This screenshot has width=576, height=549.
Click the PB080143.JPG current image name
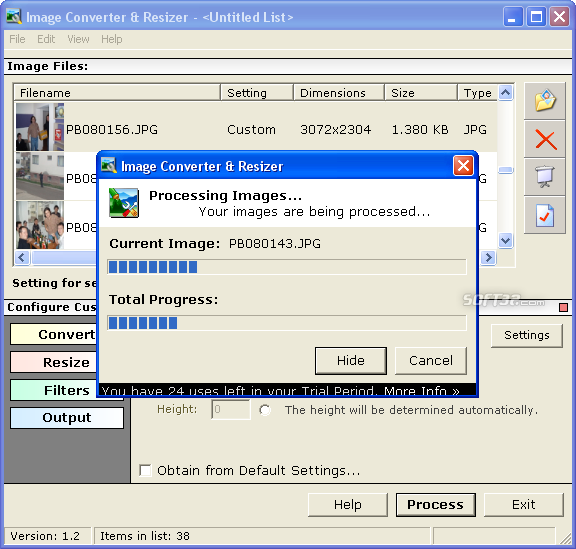pyautogui.click(x=275, y=244)
